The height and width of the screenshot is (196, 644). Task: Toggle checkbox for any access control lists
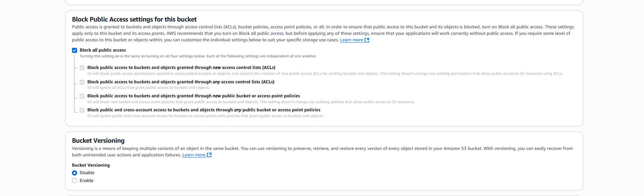(x=82, y=82)
